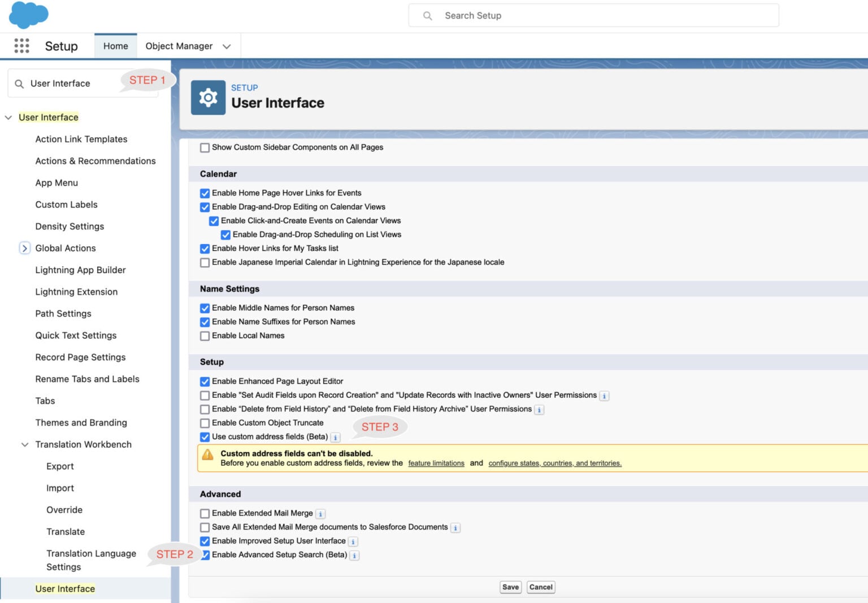This screenshot has height=603, width=868.
Task: Click the Search Setup magnifier icon
Action: 428,16
